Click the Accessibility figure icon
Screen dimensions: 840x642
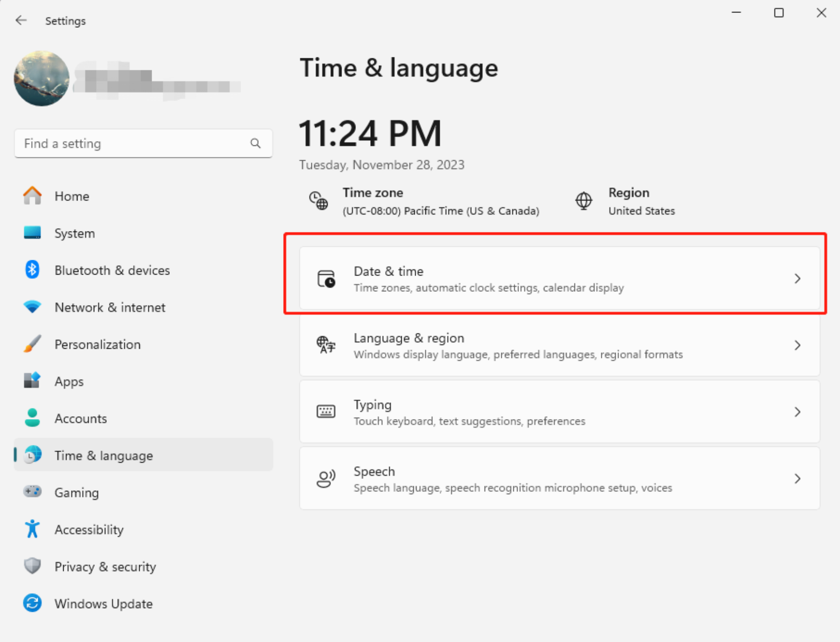coord(33,529)
